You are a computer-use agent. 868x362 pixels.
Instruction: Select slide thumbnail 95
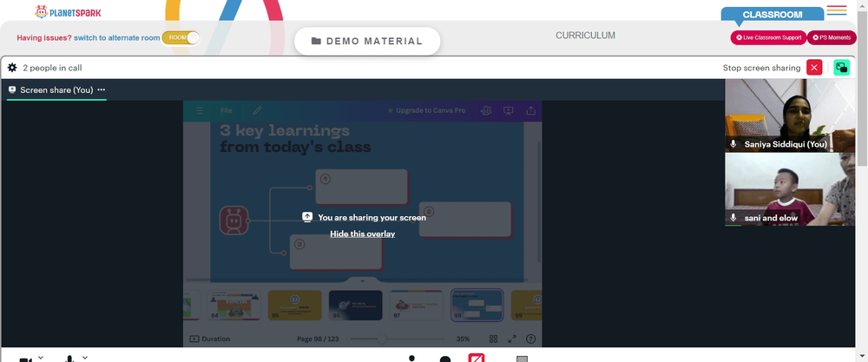(294, 305)
